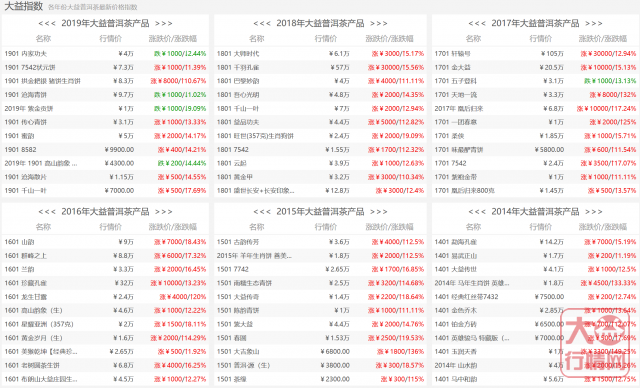This screenshot has height=388, width=640.
Task: Select the 1801 黄金甲 row
Action: click(320, 177)
